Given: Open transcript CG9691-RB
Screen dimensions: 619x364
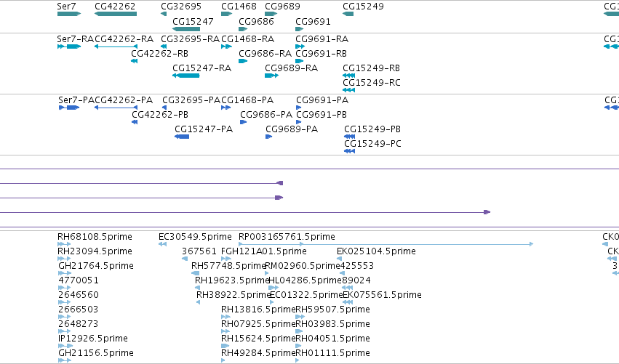Looking at the screenshot, I should (321, 54).
